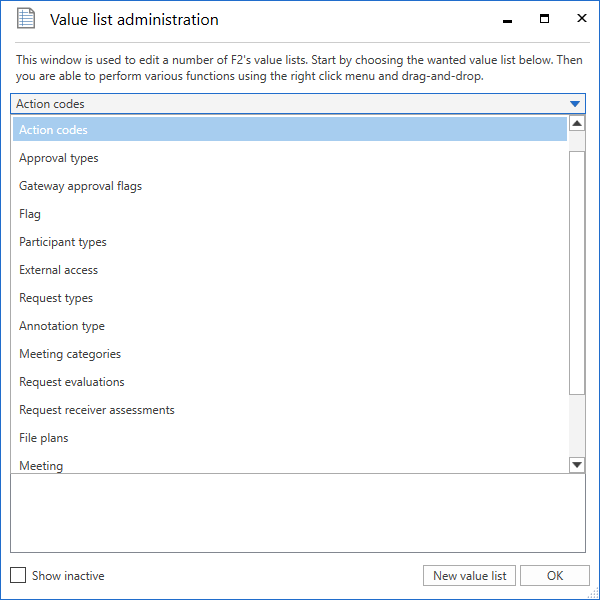This screenshot has width=600, height=600.
Task: Pick File plans from the list
Action: 44,438
